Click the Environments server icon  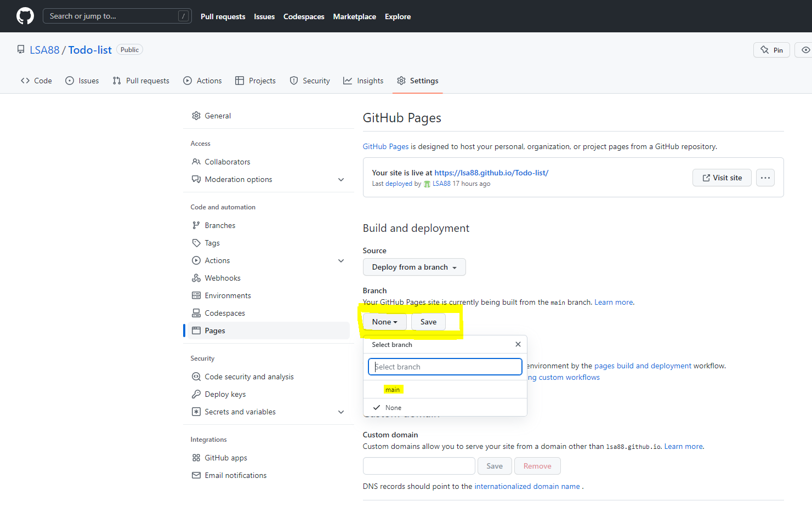coord(196,295)
